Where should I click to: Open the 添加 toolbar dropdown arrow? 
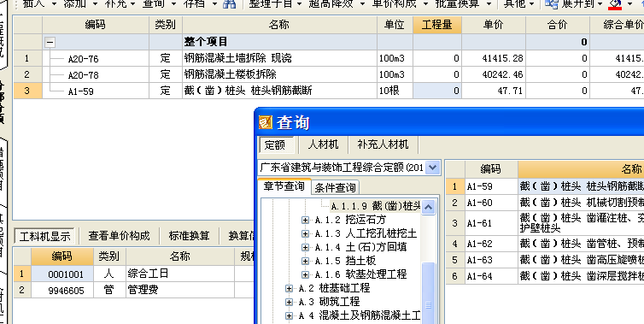(96, 3)
